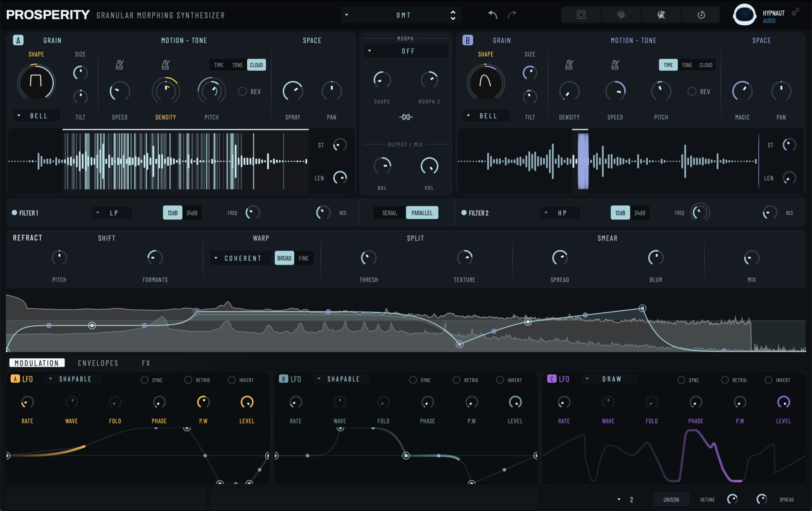Enable RETRIG on LFO A
812x511 pixels.
point(188,380)
